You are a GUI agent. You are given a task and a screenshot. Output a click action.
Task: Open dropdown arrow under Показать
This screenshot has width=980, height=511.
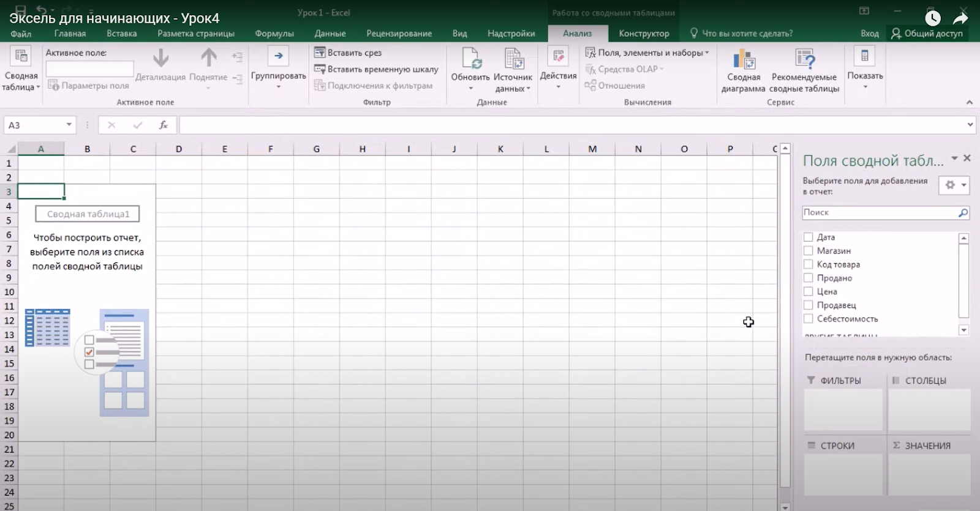click(x=865, y=87)
